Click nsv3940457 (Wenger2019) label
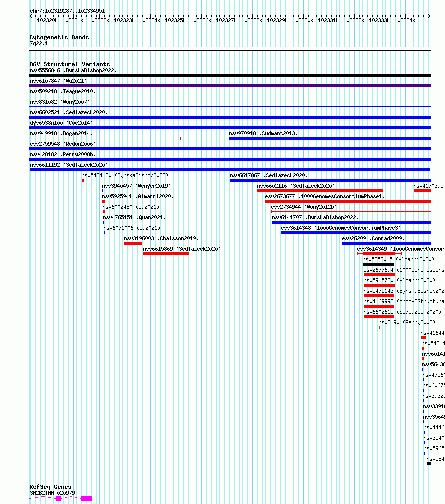The width and height of the screenshot is (445, 504). coord(136,186)
